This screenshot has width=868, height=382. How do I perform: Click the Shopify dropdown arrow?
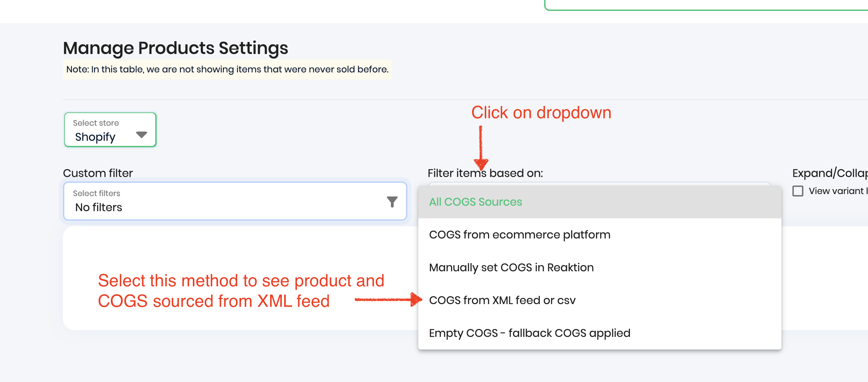click(141, 135)
